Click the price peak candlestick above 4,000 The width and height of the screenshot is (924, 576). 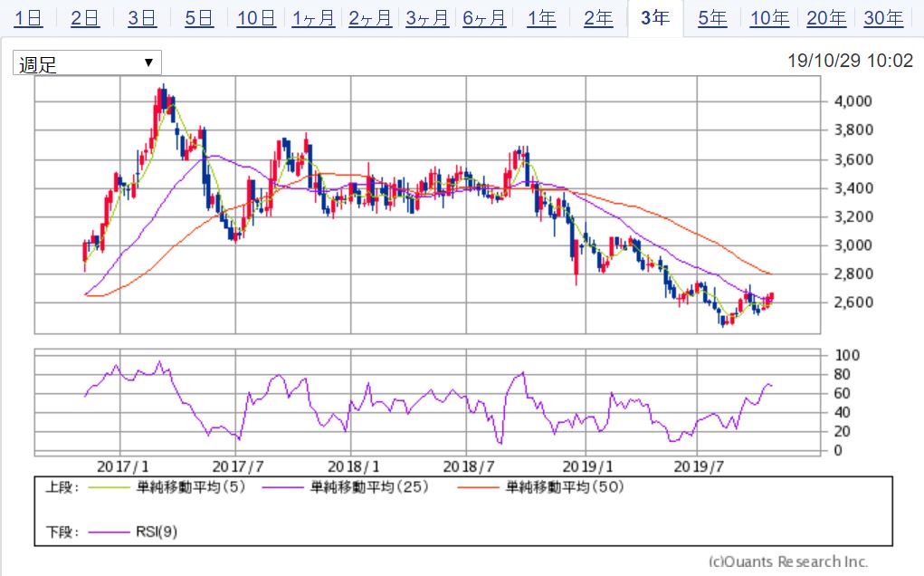163,97
